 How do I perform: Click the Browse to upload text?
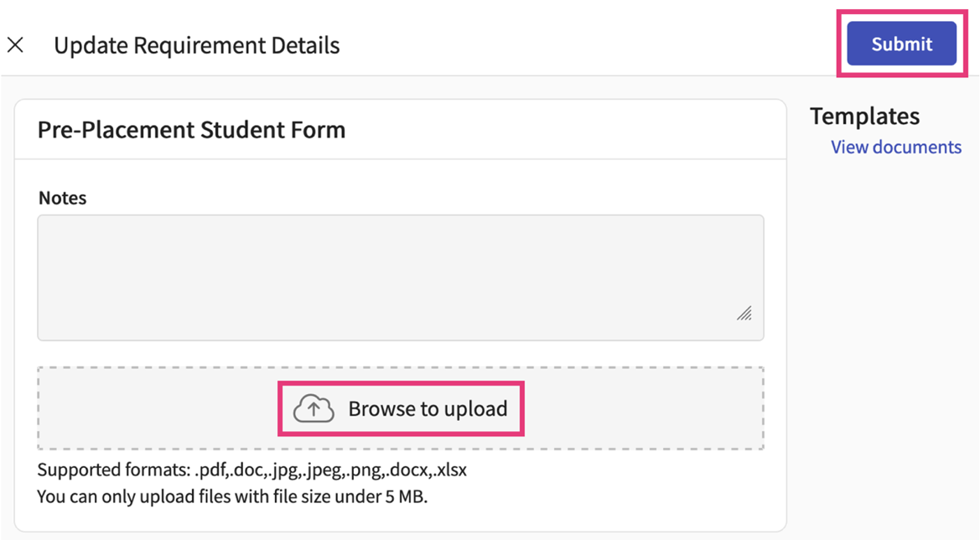[x=428, y=409]
